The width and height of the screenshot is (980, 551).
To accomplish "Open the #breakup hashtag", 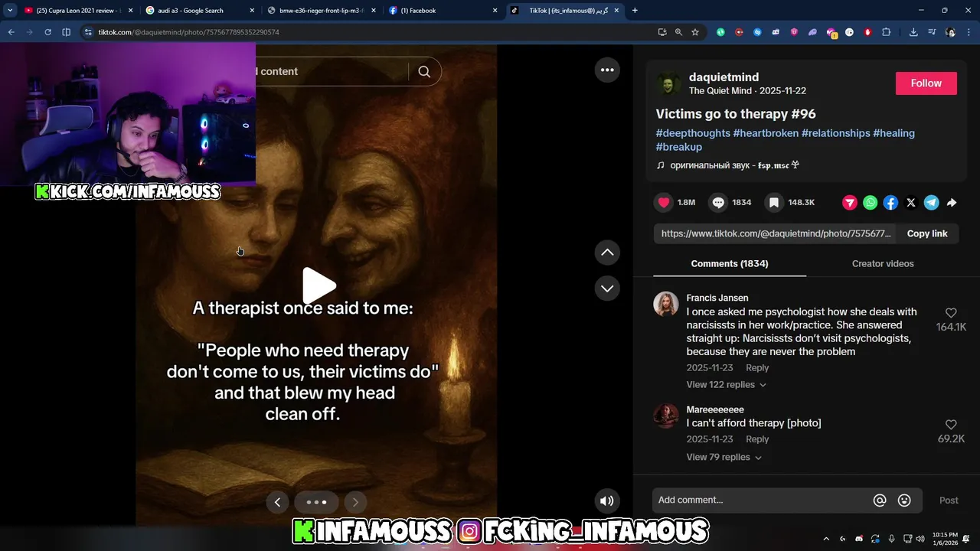I will coord(679,147).
